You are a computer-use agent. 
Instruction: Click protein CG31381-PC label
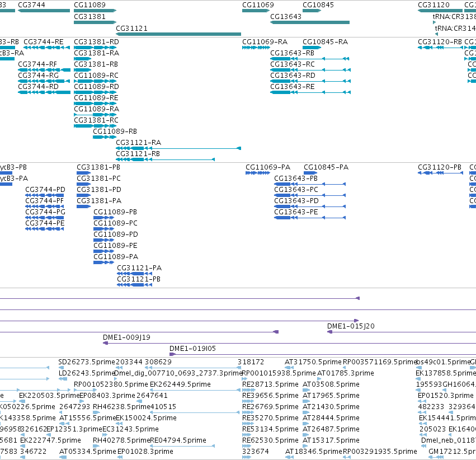tap(98, 179)
